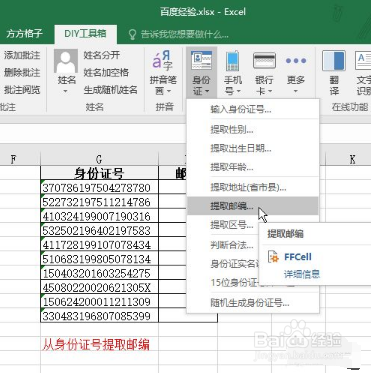Select cell 510683199805078134

pyautogui.click(x=99, y=259)
